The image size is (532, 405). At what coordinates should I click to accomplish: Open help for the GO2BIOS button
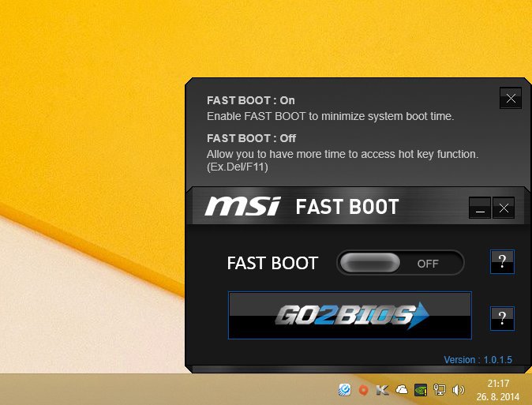point(502,318)
